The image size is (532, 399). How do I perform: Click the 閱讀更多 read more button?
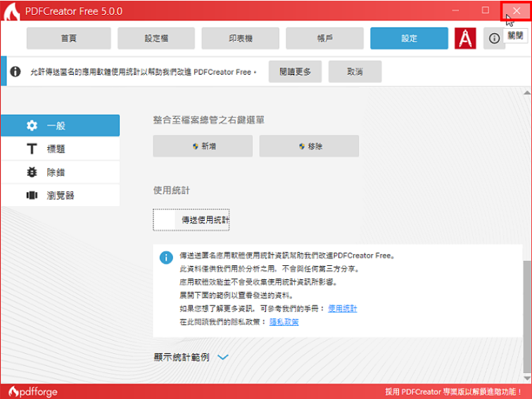pyautogui.click(x=295, y=72)
